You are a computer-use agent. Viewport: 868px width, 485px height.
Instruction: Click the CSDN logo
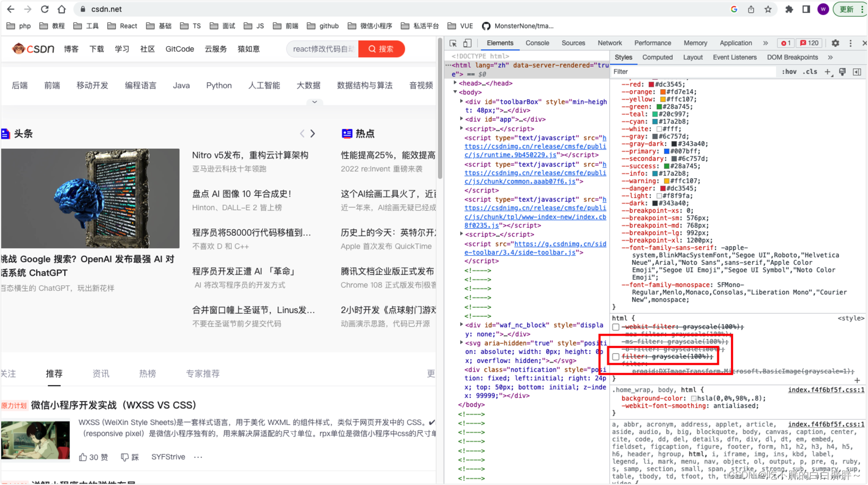coord(33,49)
